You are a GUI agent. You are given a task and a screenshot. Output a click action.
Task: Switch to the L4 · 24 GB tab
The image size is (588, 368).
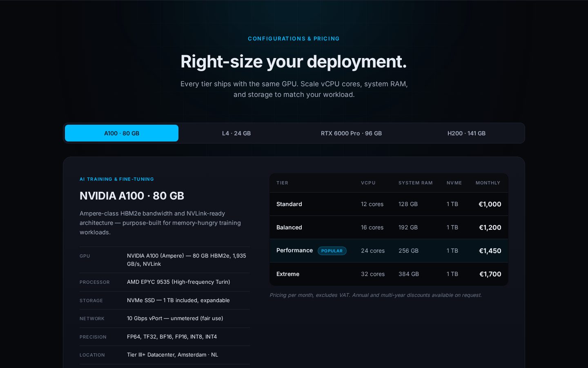click(236, 133)
